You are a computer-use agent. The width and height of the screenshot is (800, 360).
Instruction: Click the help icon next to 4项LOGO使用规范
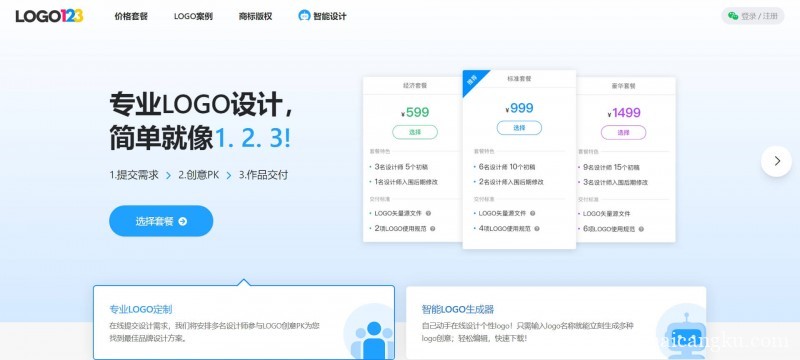point(537,228)
